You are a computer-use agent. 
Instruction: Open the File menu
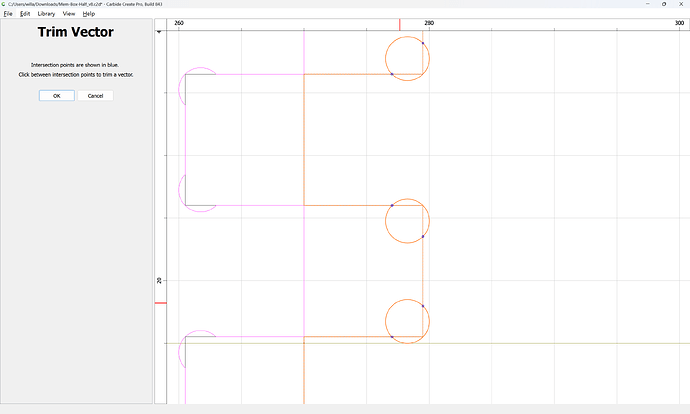(8, 14)
